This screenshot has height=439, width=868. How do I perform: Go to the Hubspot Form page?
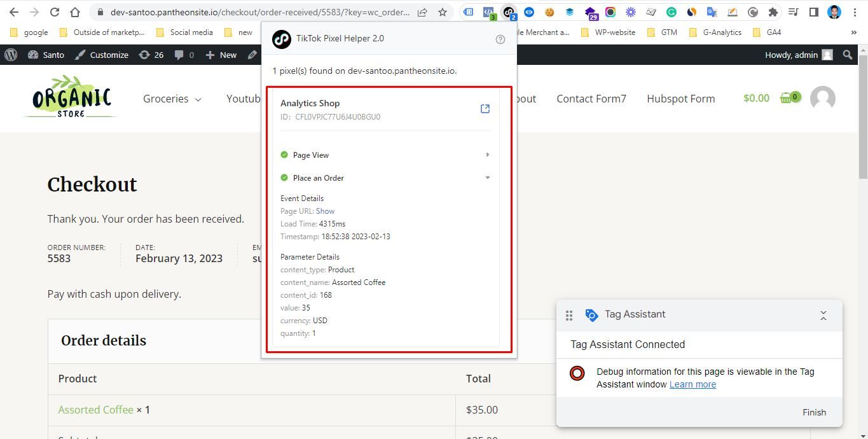(x=681, y=99)
